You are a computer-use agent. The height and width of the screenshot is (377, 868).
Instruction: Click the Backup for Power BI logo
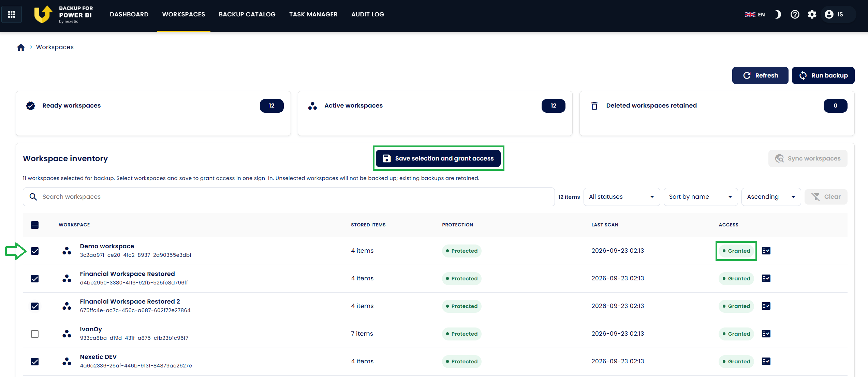tap(63, 14)
